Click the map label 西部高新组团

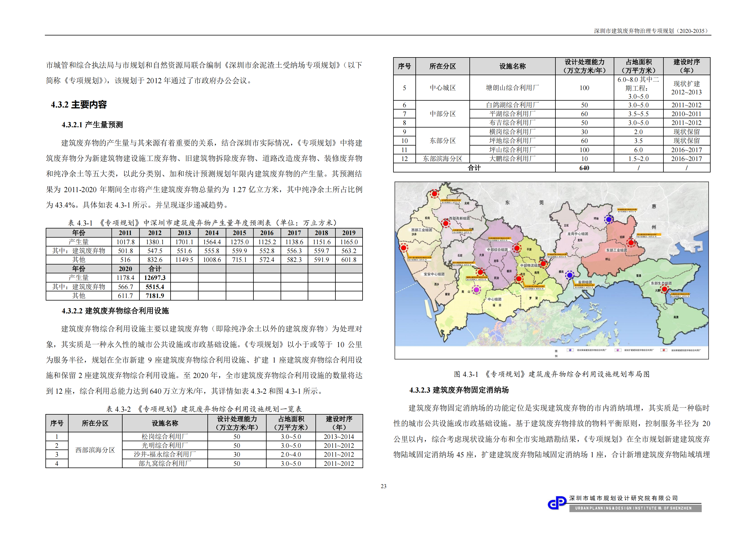pos(460,218)
